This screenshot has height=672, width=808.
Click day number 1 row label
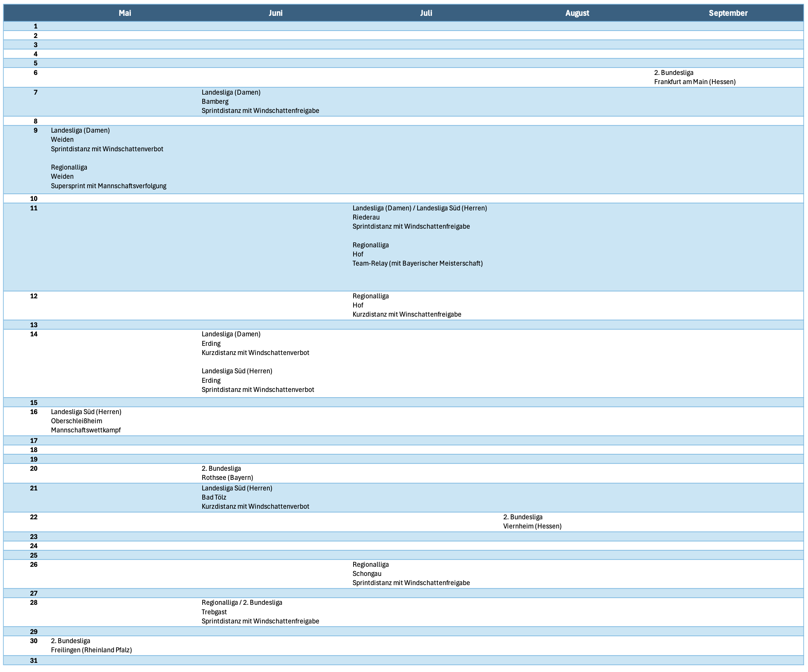tap(36, 26)
